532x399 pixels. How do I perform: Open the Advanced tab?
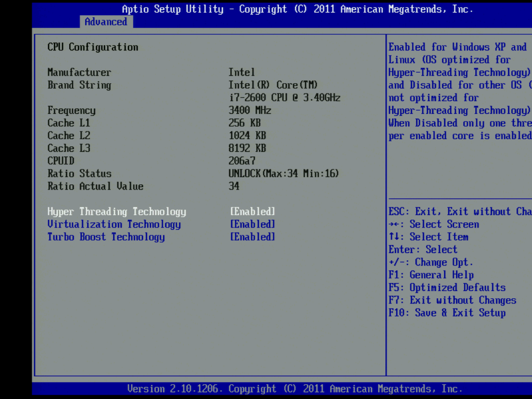[106, 22]
